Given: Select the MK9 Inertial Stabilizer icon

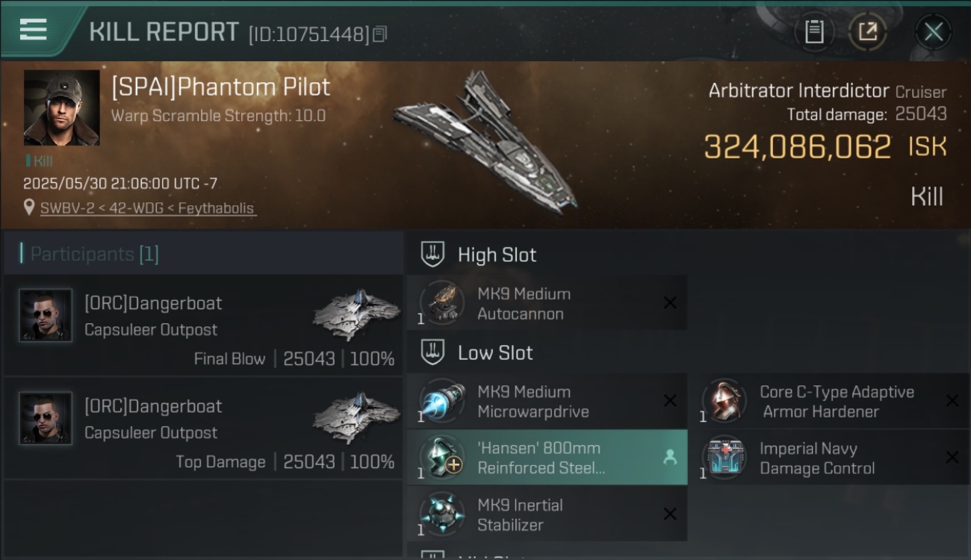Looking at the screenshot, I should [x=442, y=514].
